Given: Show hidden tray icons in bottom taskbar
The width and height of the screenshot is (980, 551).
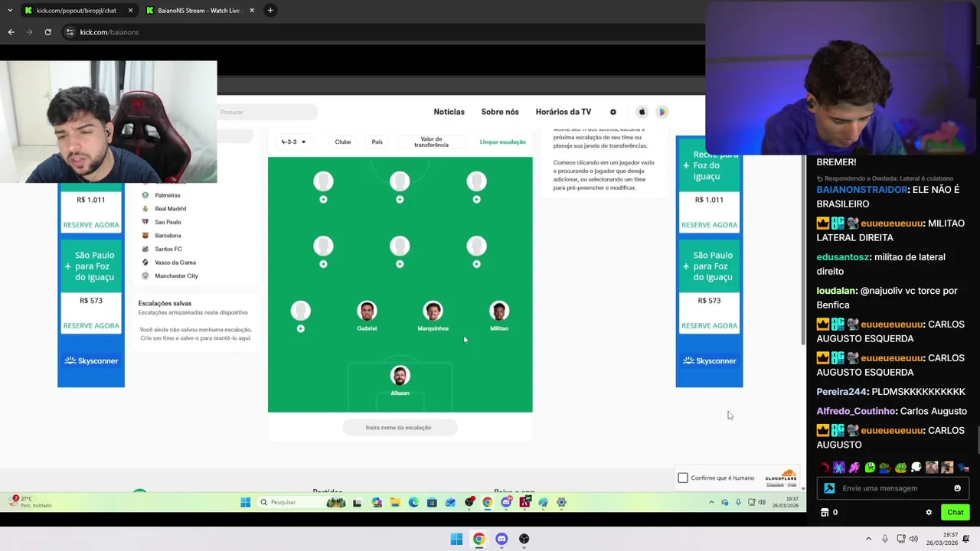Looking at the screenshot, I should [x=868, y=539].
